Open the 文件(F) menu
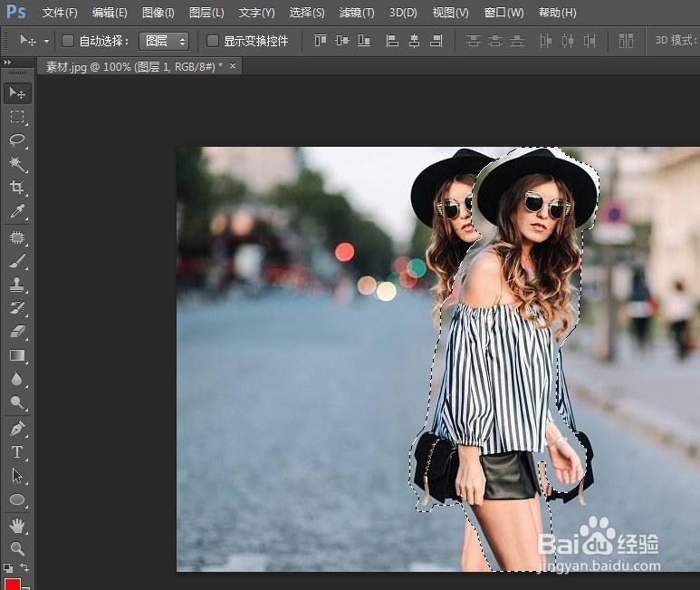700x590 pixels. 60,13
